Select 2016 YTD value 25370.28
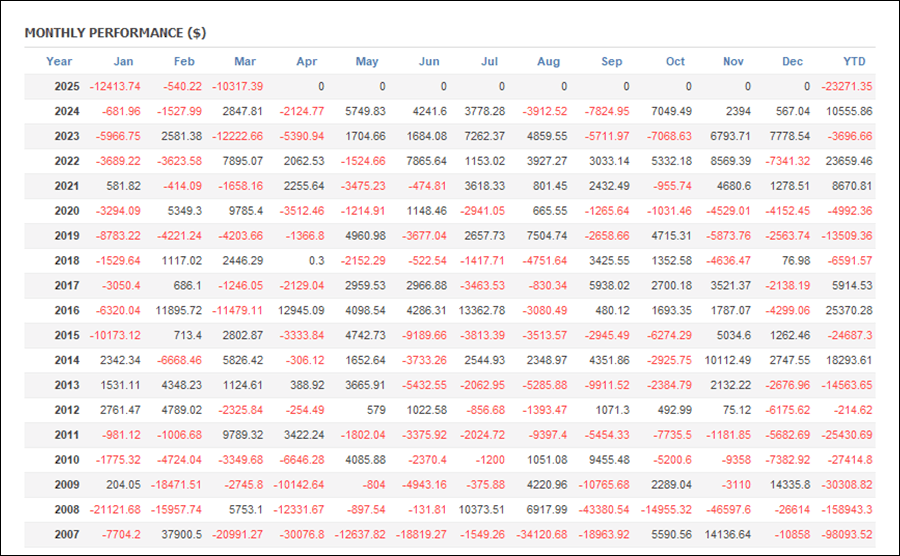Viewport: 900px width, 556px height. tap(849, 310)
